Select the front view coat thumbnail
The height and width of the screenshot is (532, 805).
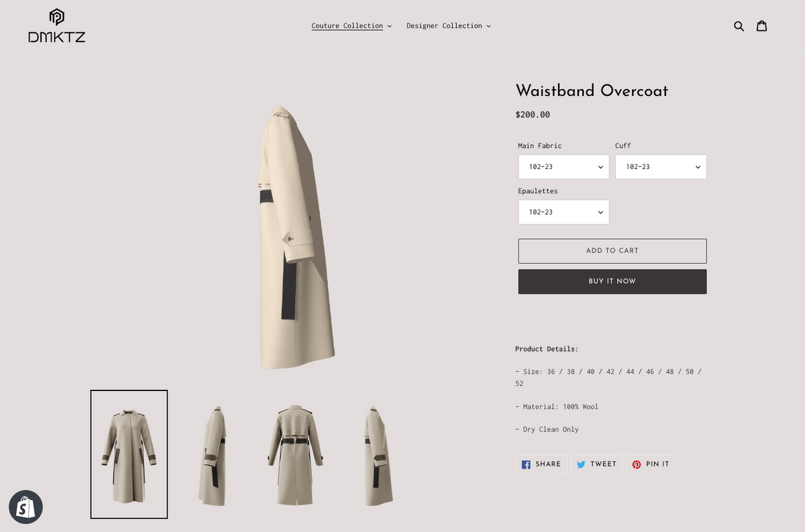[129, 454]
